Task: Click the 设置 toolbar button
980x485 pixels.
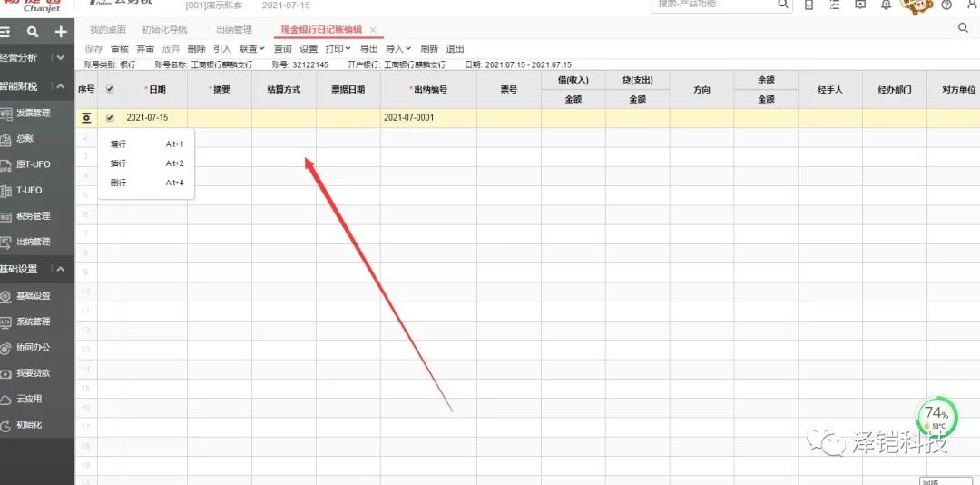Action: tap(309, 49)
